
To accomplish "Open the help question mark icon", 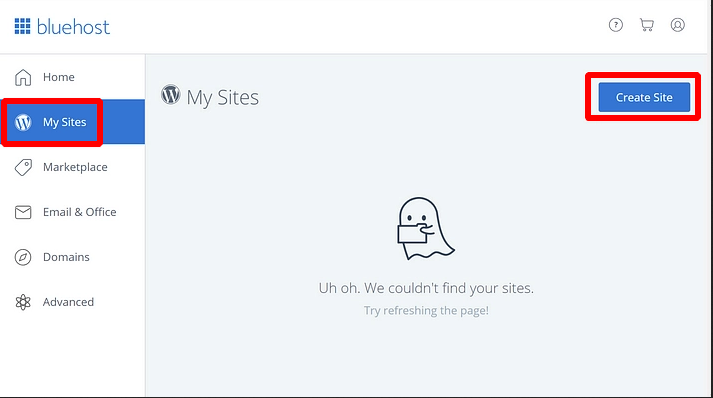I will click(x=616, y=25).
